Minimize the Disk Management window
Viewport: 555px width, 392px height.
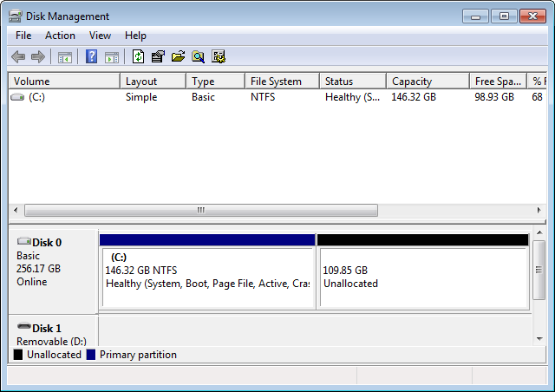pos(475,16)
